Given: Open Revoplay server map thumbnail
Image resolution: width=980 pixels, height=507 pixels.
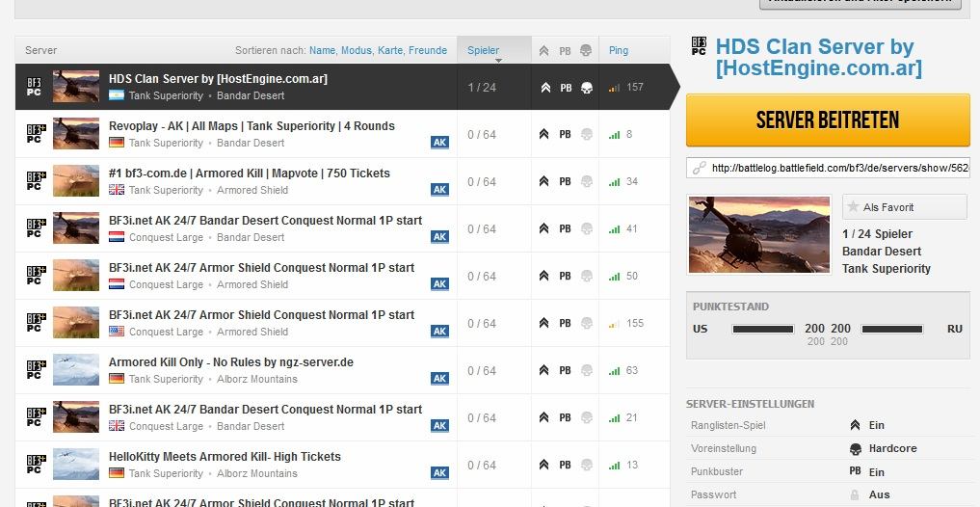Looking at the screenshot, I should point(75,134).
